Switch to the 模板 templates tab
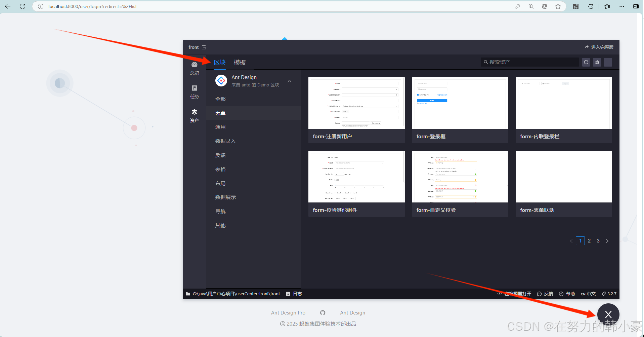Screen dimensions: 644x337 pyautogui.click(x=240, y=63)
